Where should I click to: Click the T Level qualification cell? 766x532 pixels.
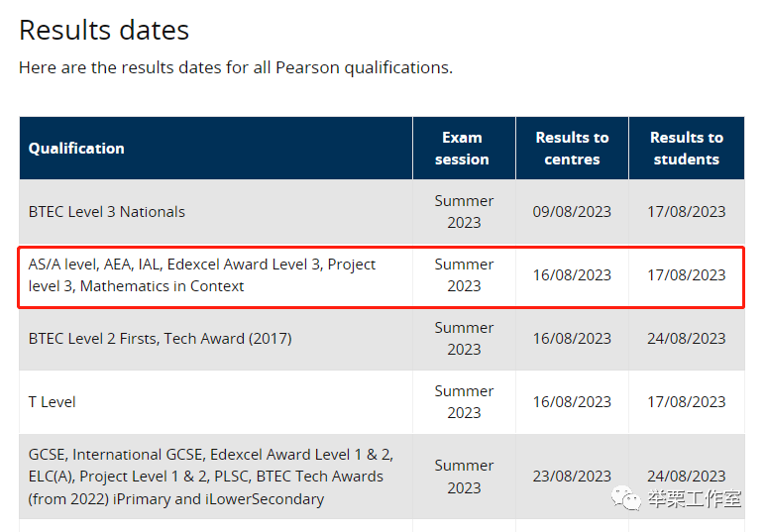(x=52, y=402)
